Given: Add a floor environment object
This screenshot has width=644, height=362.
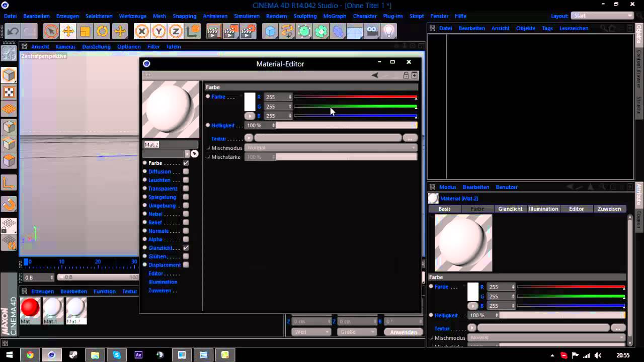Looking at the screenshot, I should pos(355,32).
